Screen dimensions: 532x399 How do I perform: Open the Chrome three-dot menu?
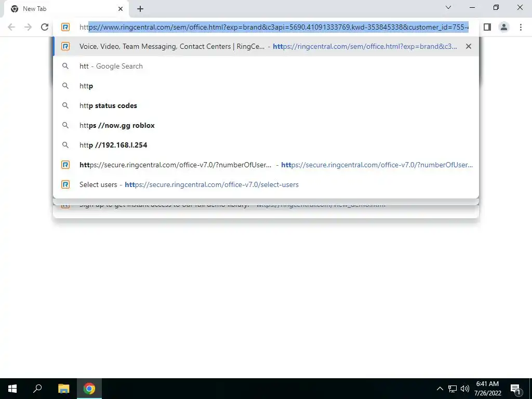click(521, 27)
